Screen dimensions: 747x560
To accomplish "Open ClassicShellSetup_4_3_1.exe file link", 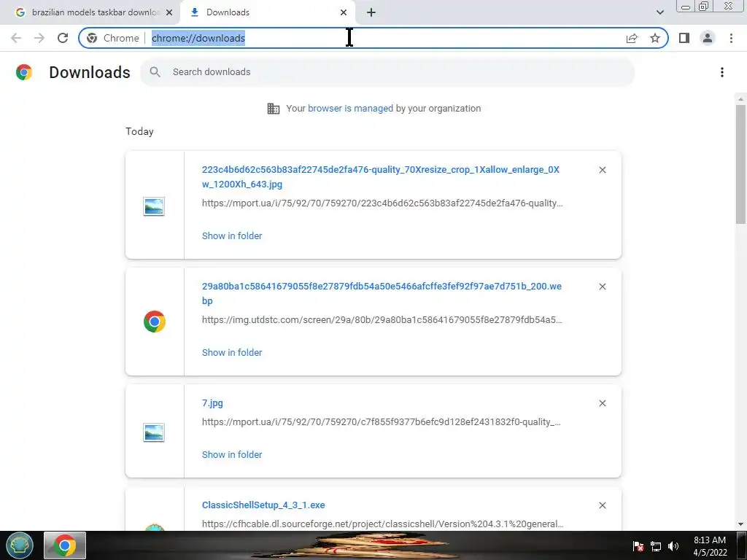I will [x=263, y=505].
